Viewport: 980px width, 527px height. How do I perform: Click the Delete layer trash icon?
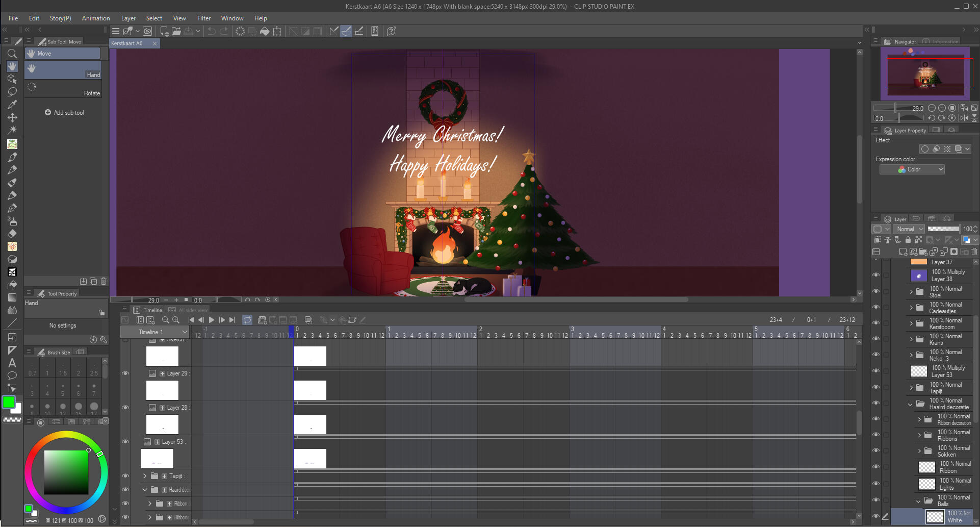pyautogui.click(x=974, y=252)
